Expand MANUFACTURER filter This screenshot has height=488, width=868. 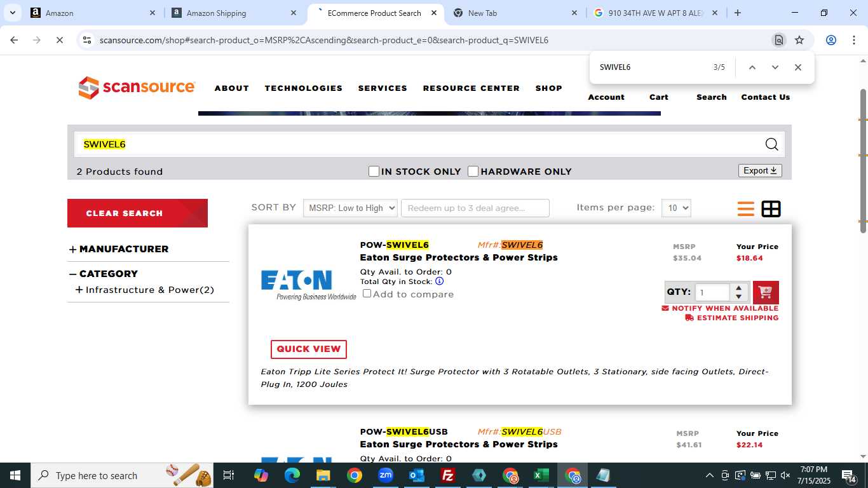coord(119,249)
